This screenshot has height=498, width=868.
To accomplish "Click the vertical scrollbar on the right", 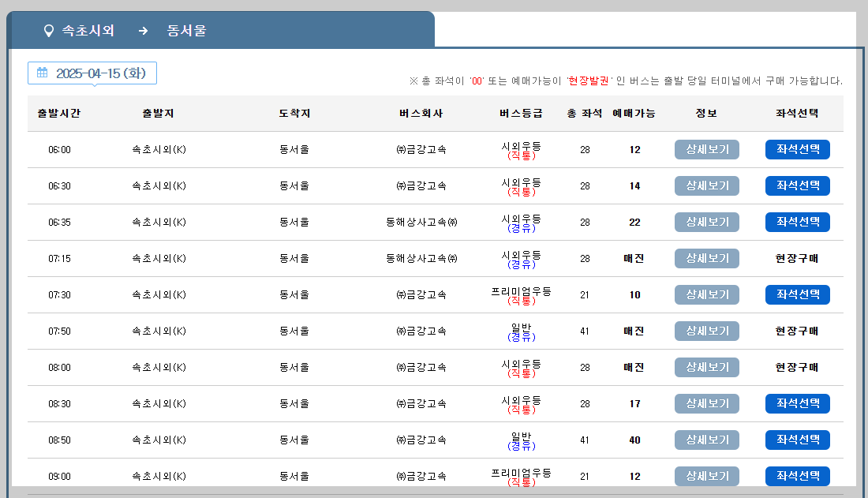I will click(x=862, y=237).
